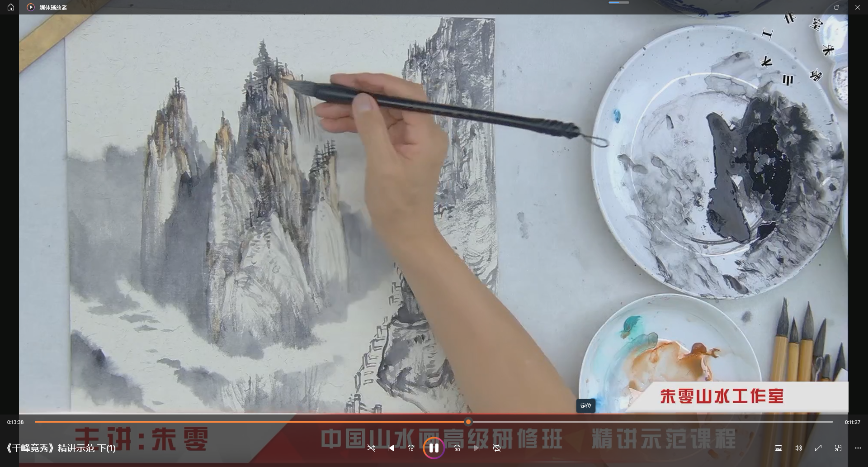This screenshot has width=868, height=467.
Task: Skip back 10 seconds
Action: tap(411, 448)
